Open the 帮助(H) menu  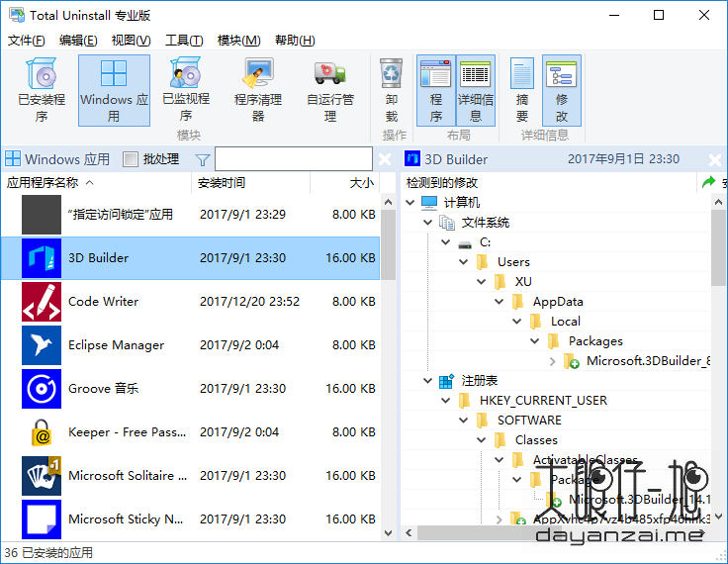point(295,41)
